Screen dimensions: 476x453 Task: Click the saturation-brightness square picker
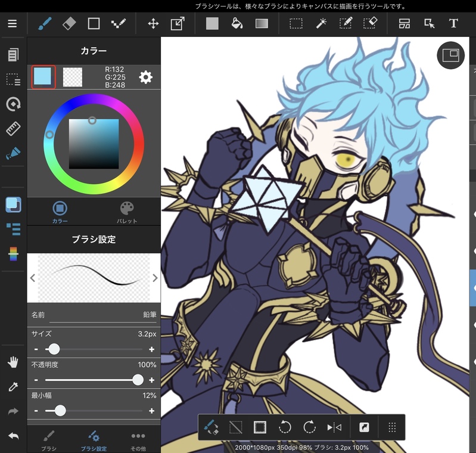click(x=94, y=144)
